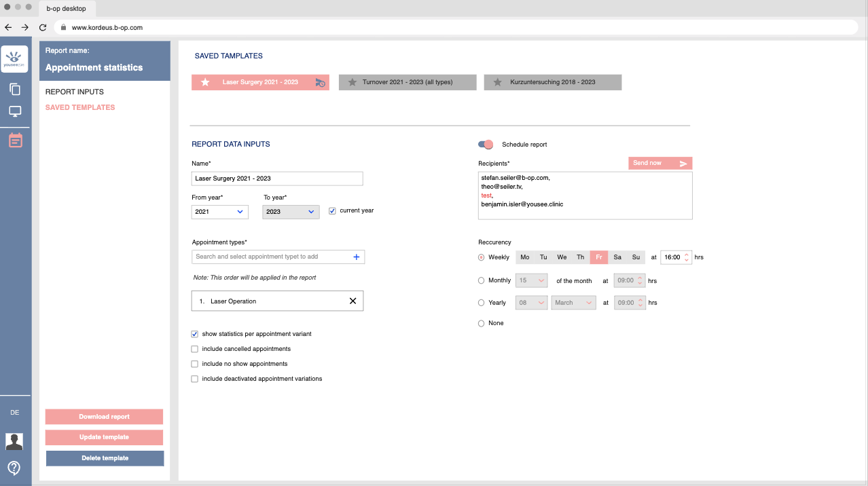This screenshot has width=868, height=486.
Task: Enable include cancelled appointments checkbox
Action: coord(195,349)
